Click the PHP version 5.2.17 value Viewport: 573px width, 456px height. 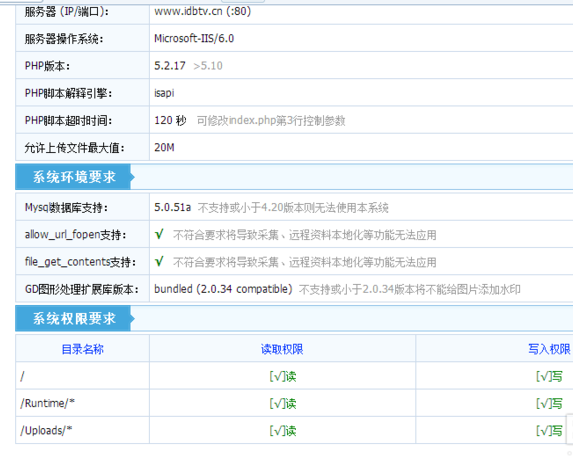click(170, 66)
